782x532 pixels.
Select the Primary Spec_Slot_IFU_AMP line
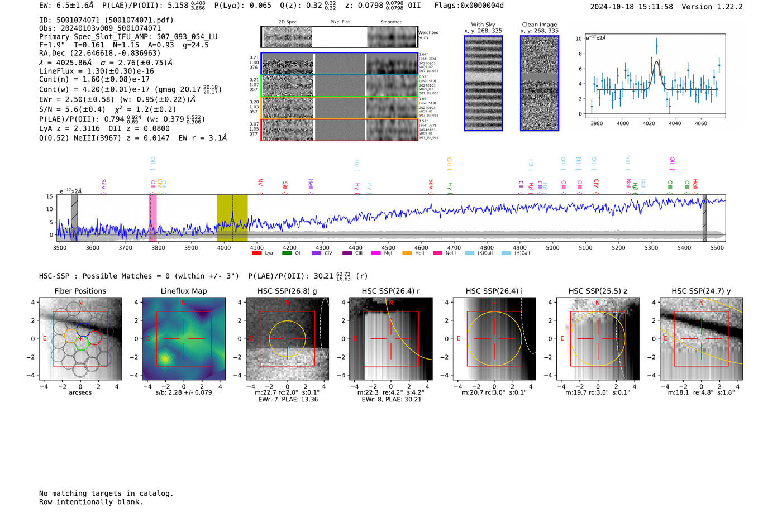coord(128,37)
